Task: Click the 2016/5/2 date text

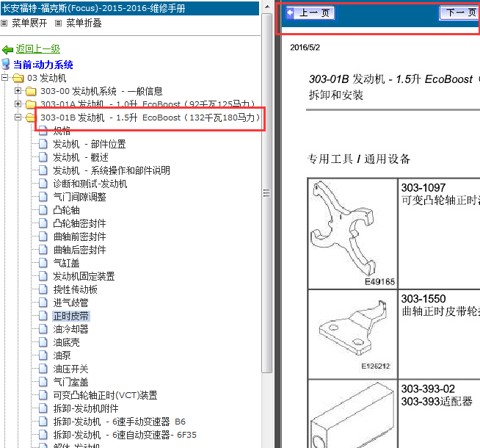Action: [305, 48]
